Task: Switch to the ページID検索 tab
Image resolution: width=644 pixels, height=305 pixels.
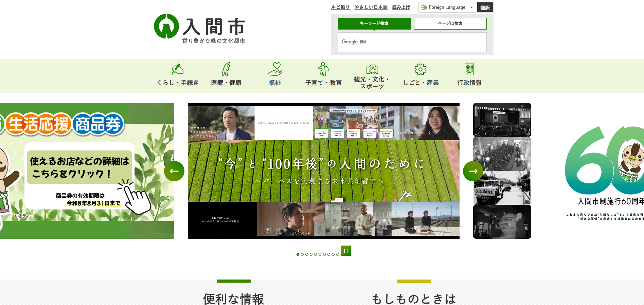Action: tap(450, 23)
